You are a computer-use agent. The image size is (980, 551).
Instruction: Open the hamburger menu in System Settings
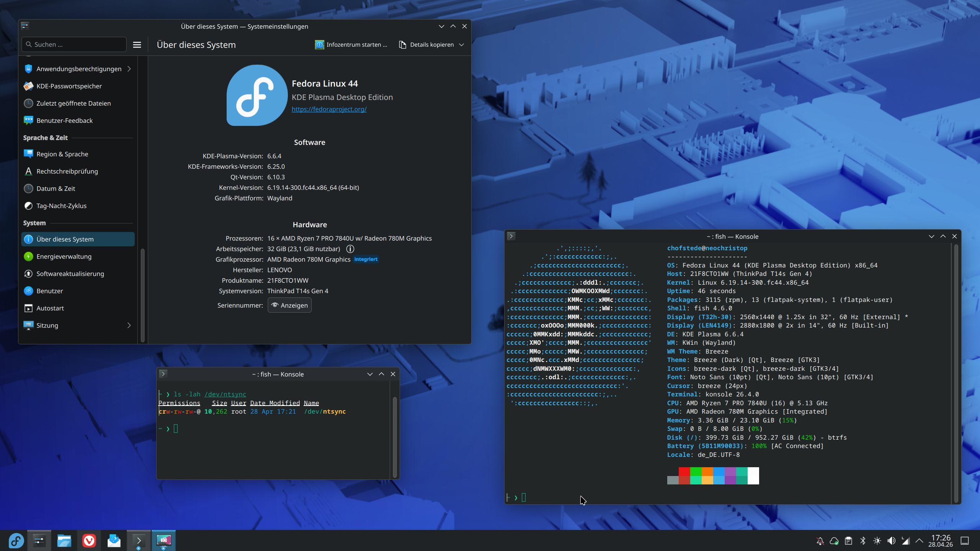tap(137, 45)
